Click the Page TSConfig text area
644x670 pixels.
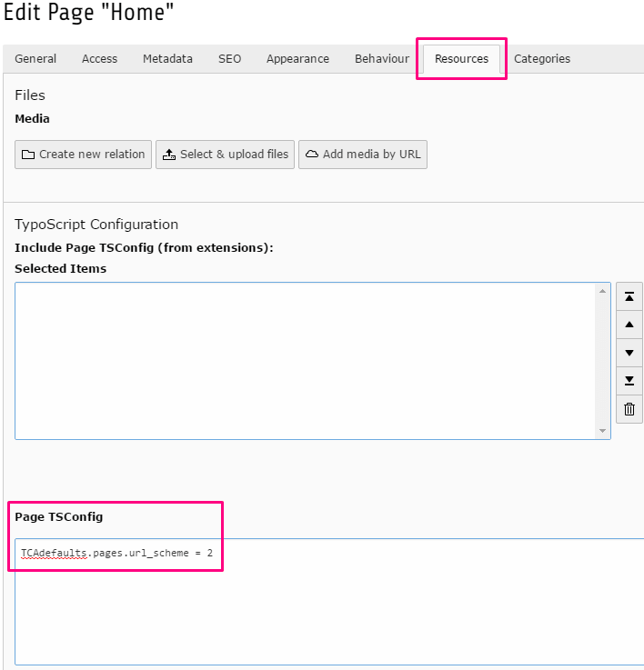329,602
